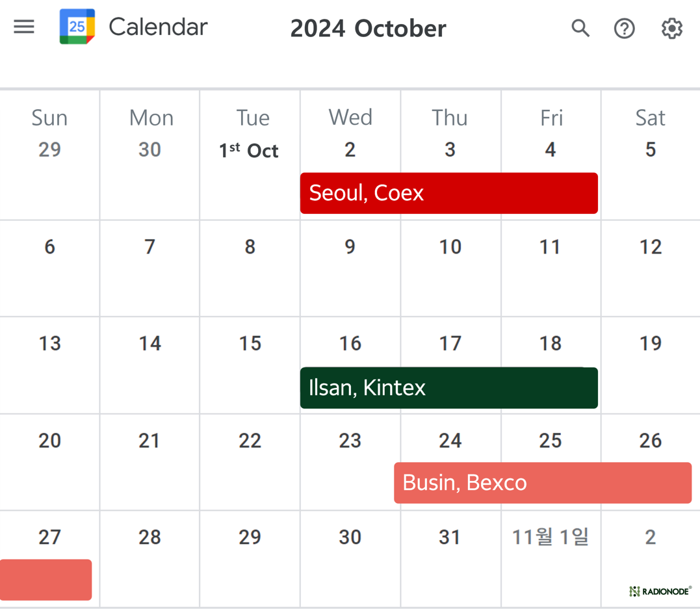This screenshot has height=609, width=700.
Task: Open the help question mark icon
Action: pyautogui.click(x=624, y=29)
